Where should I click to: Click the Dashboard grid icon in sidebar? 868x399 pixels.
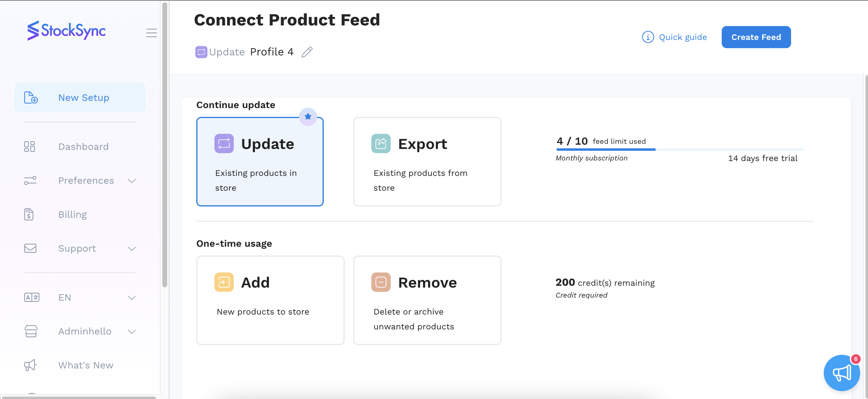point(30,147)
